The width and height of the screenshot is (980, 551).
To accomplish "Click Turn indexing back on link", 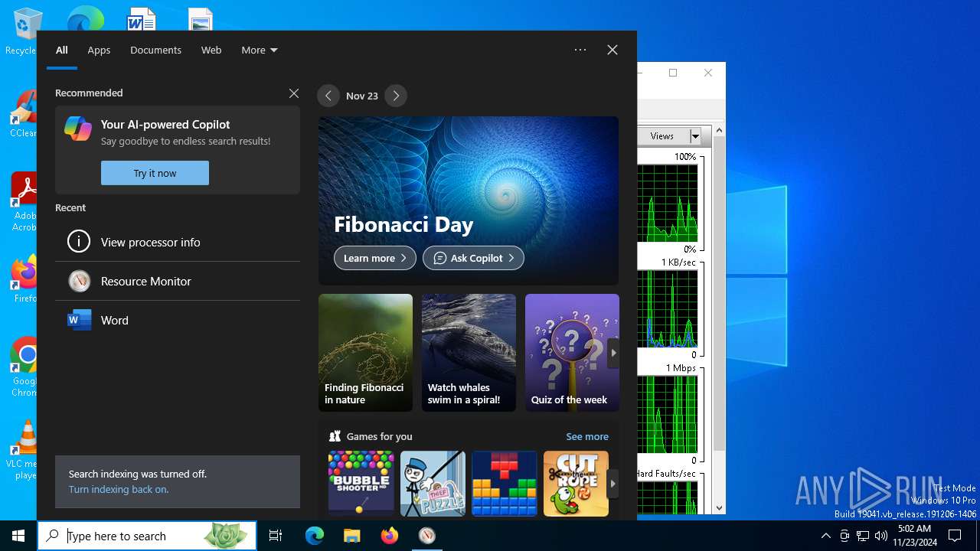I will click(x=119, y=490).
